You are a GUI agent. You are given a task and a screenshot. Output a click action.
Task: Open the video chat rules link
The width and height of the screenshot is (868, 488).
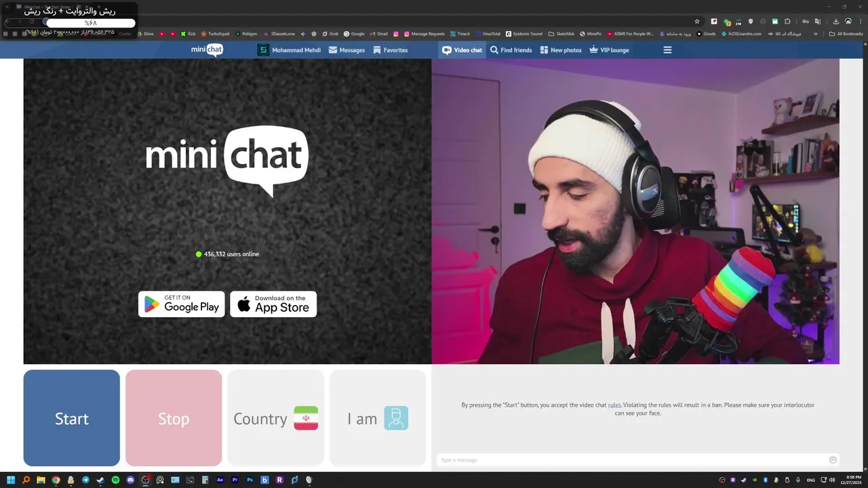click(614, 405)
